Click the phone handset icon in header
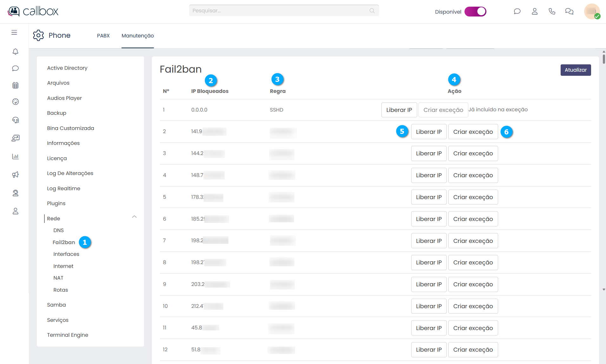This screenshot has width=606, height=364. [x=552, y=11]
